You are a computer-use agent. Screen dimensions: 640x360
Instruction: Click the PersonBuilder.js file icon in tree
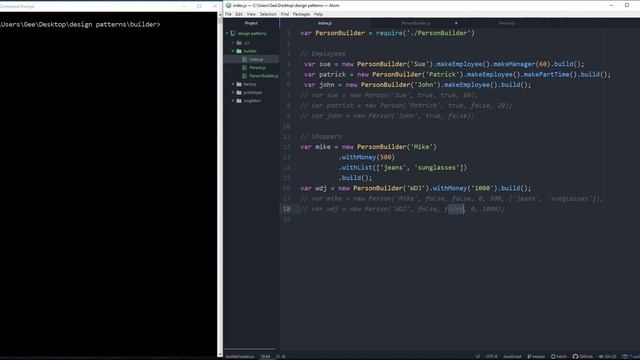[x=244, y=76]
